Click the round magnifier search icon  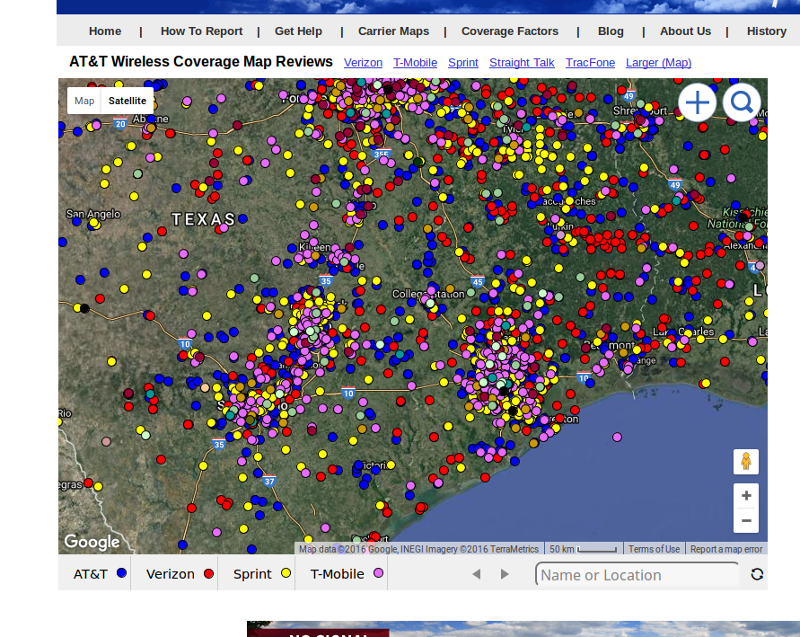pos(741,103)
